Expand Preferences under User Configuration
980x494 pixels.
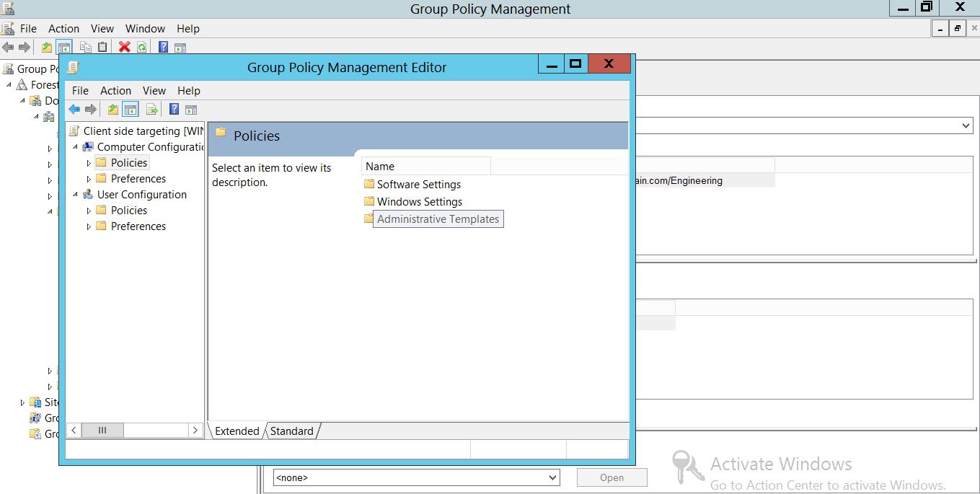click(x=89, y=226)
